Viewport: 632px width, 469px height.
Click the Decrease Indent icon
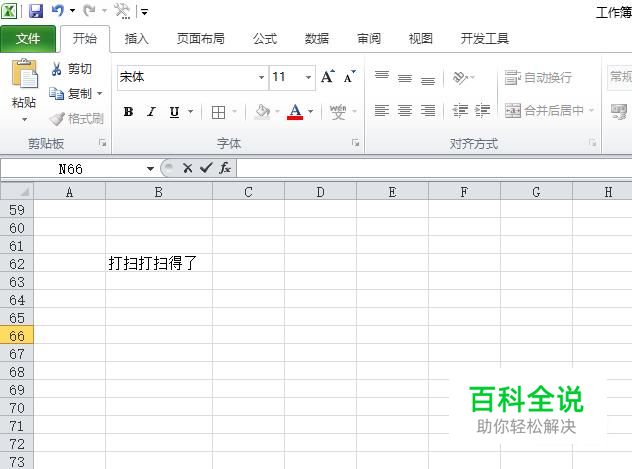click(460, 110)
